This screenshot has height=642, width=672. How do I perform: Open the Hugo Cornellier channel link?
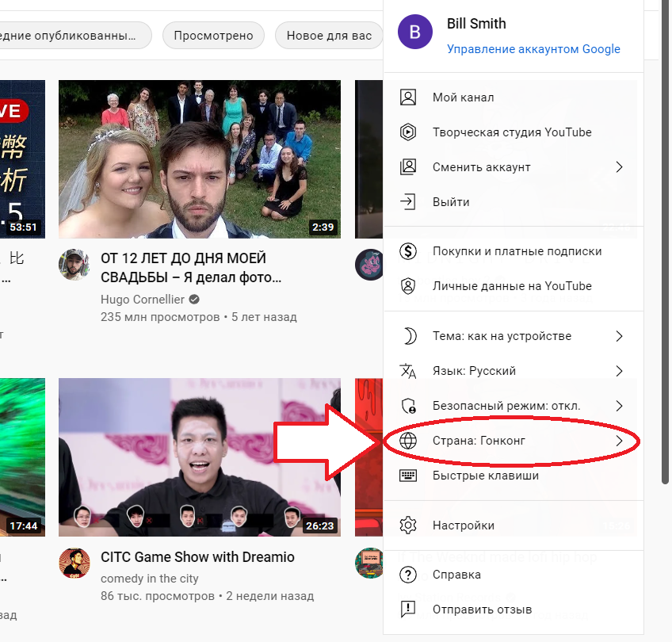coord(143,300)
